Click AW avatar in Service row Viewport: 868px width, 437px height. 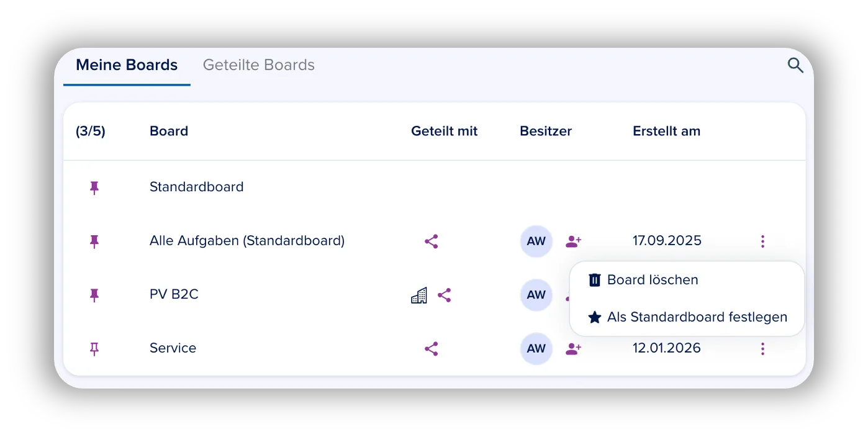[x=536, y=349]
